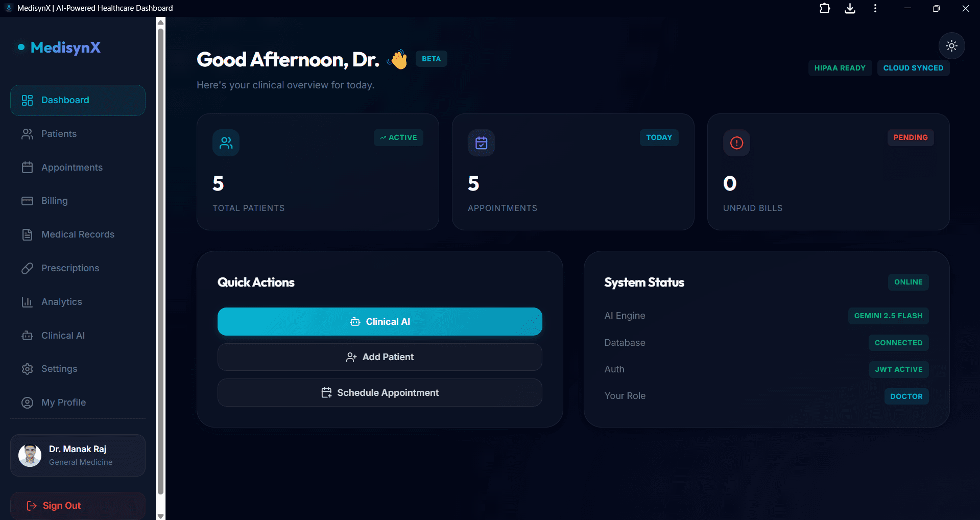Click the My Profile user-circle icon
The height and width of the screenshot is (520, 980).
coord(27,403)
